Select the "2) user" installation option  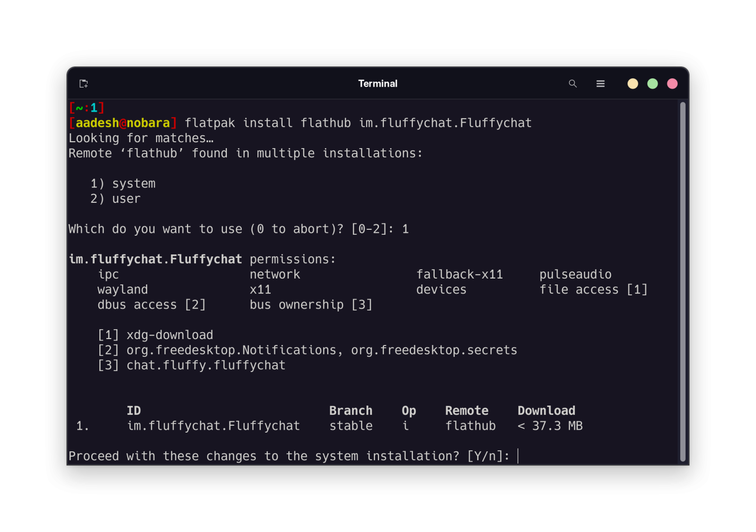point(115,198)
